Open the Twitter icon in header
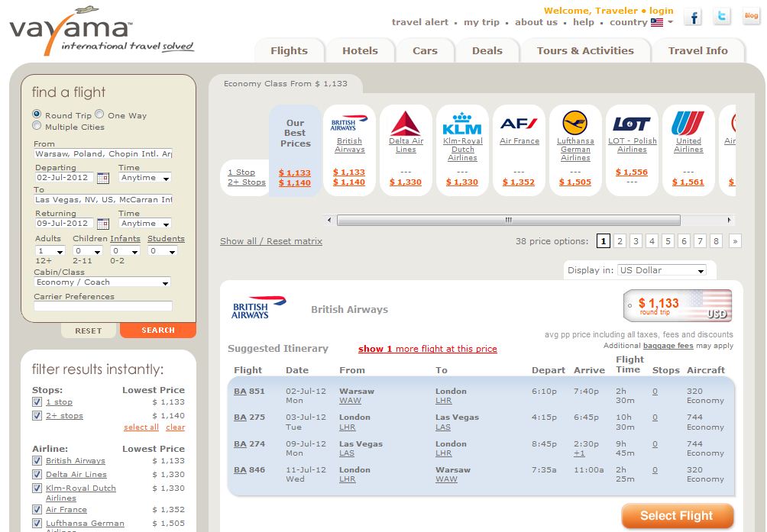The height and width of the screenshot is (532, 767). pyautogui.click(x=721, y=17)
